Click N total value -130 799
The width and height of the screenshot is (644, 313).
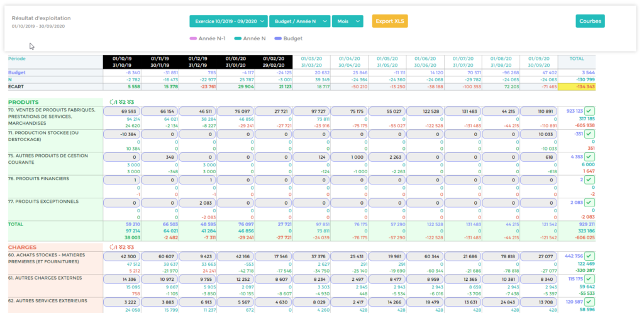tap(585, 79)
